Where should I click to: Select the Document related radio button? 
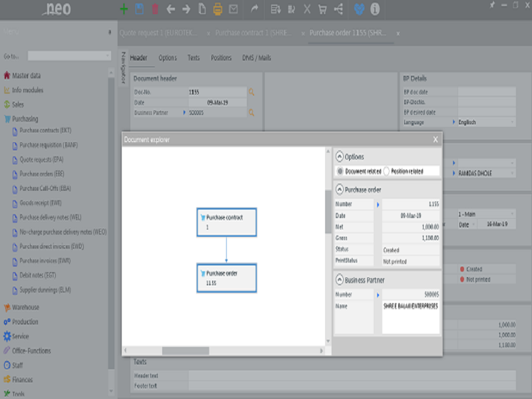[x=340, y=172]
